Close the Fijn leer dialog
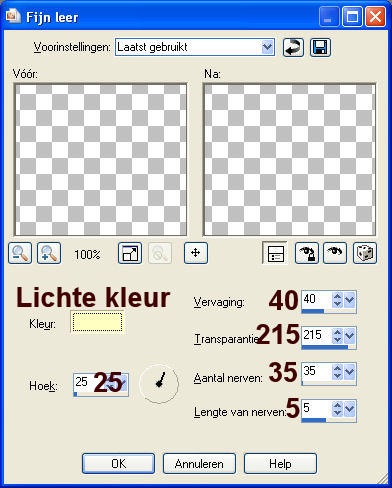This screenshot has width=392, height=488. pyautogui.click(x=375, y=16)
